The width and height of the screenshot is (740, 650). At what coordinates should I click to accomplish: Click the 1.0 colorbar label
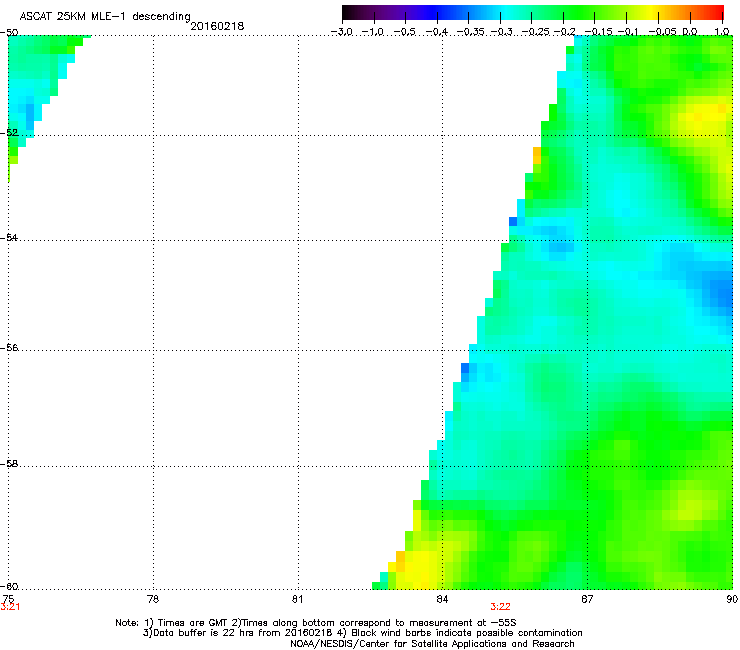point(722,32)
